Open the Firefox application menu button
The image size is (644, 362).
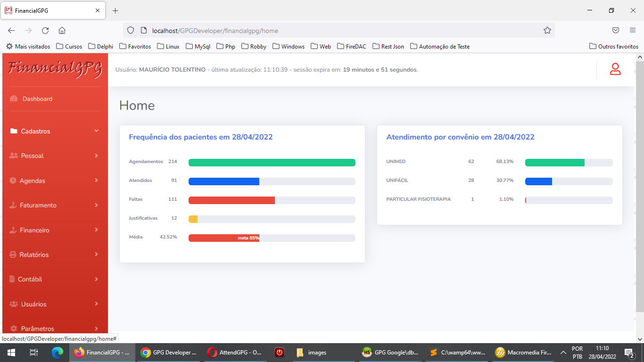[x=632, y=31]
